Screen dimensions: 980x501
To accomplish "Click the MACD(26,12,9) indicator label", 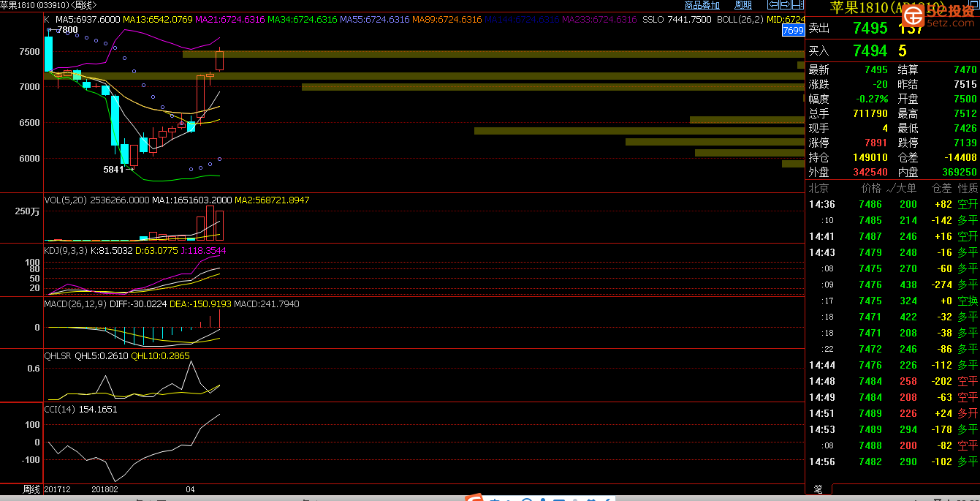I will coord(75,304).
